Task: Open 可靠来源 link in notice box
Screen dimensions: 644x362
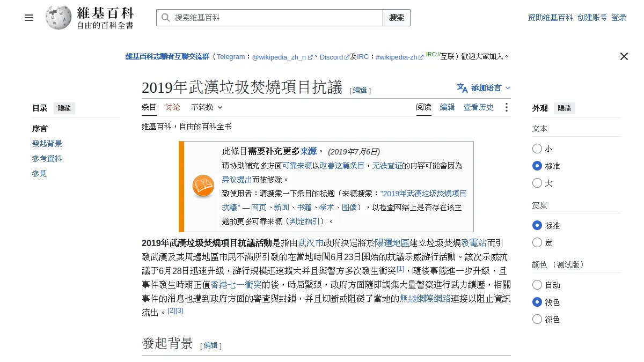Action: [x=297, y=166]
